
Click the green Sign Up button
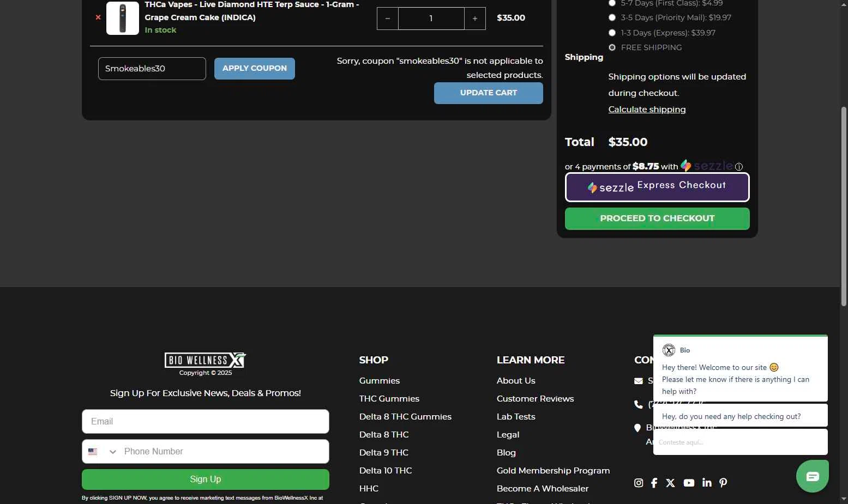[206, 479]
